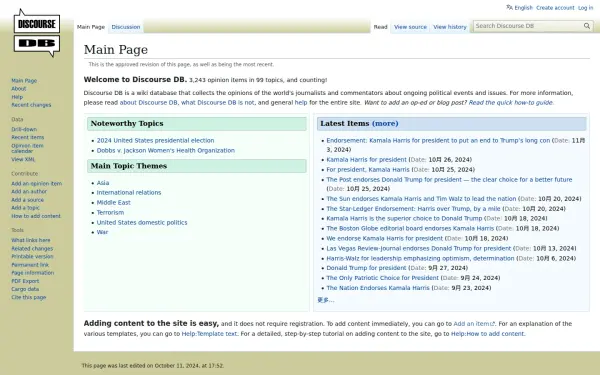This screenshot has width=600, height=375.
Task: Open the About sidebar link
Action: click(x=19, y=89)
